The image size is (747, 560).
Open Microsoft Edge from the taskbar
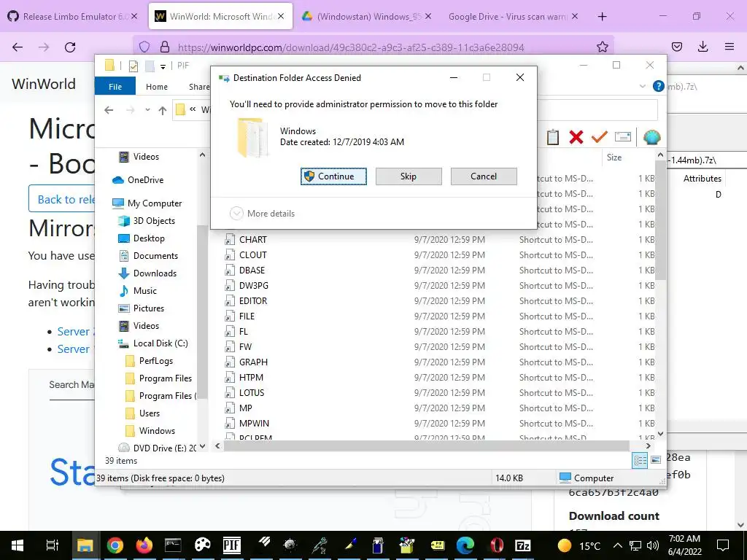[x=465, y=545]
